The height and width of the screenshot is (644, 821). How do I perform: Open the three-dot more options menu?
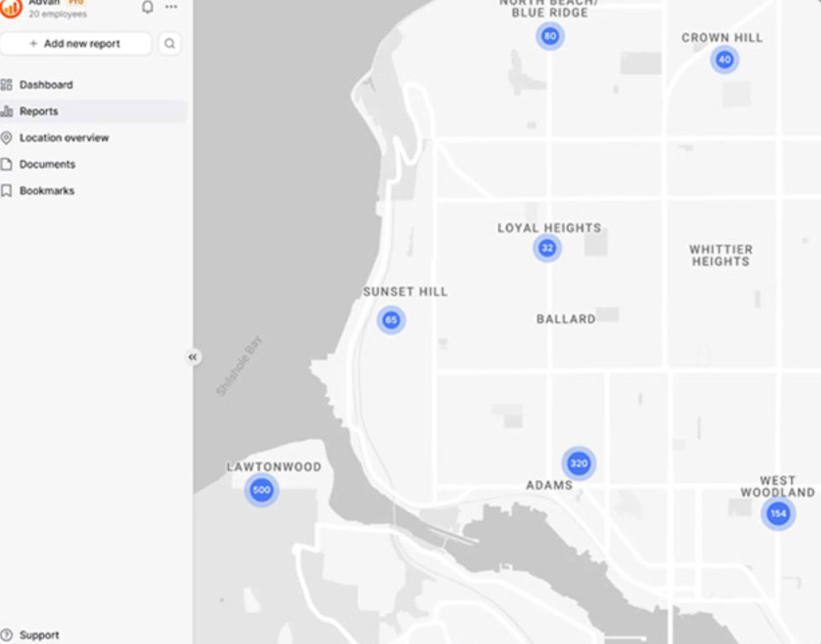[x=171, y=7]
